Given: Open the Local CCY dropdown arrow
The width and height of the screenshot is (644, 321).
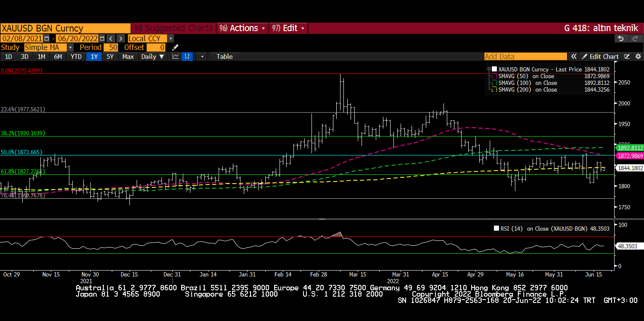Looking at the screenshot, I should pyautogui.click(x=171, y=38).
